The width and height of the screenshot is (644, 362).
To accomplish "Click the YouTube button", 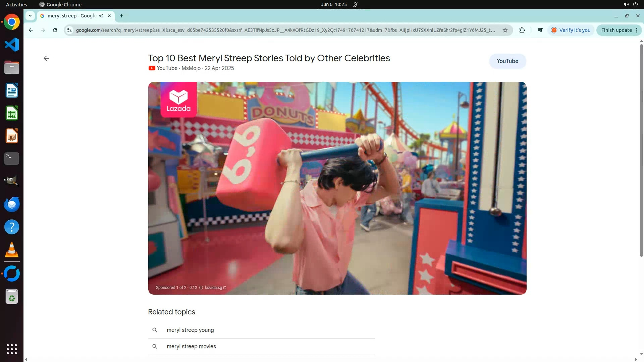I will click(507, 61).
